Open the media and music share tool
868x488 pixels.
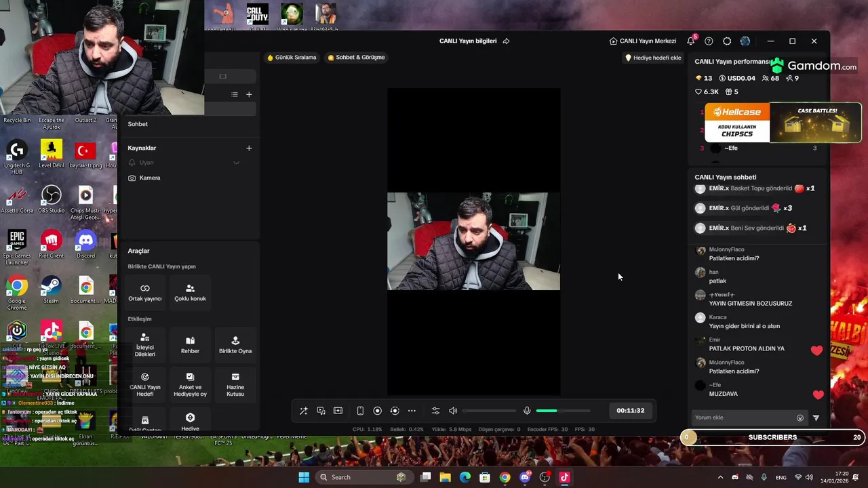pyautogui.click(x=321, y=411)
